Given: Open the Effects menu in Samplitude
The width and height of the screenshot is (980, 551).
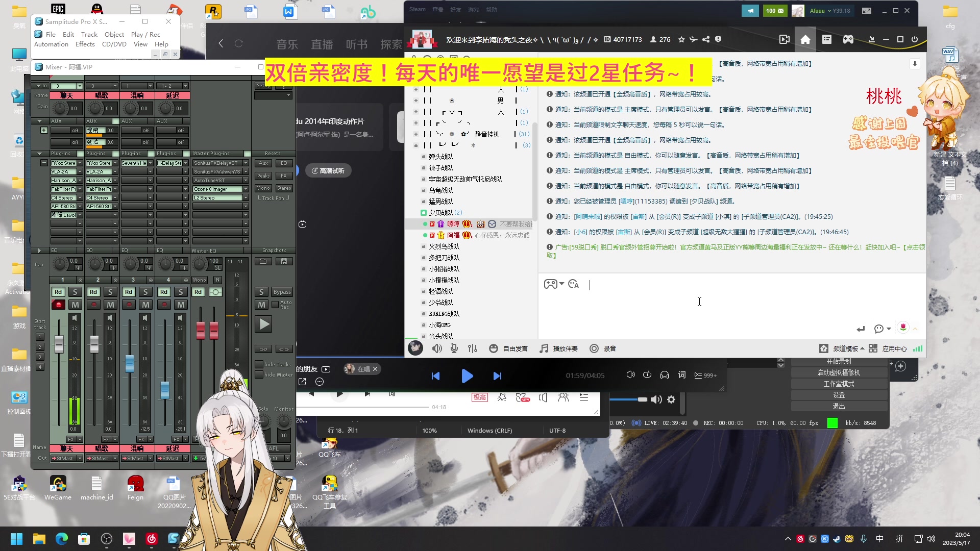Looking at the screenshot, I should click(85, 44).
